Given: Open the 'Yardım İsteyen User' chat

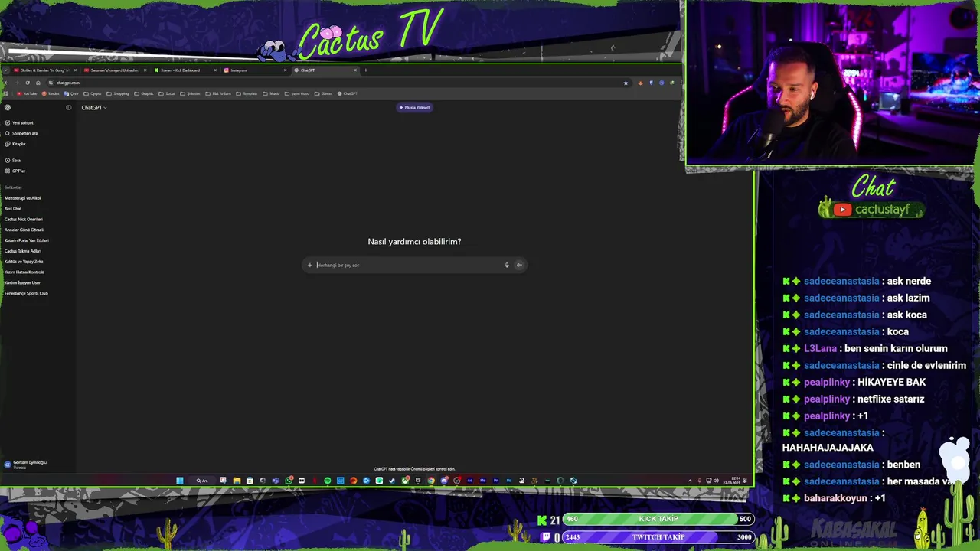Looking at the screenshot, I should click(22, 282).
